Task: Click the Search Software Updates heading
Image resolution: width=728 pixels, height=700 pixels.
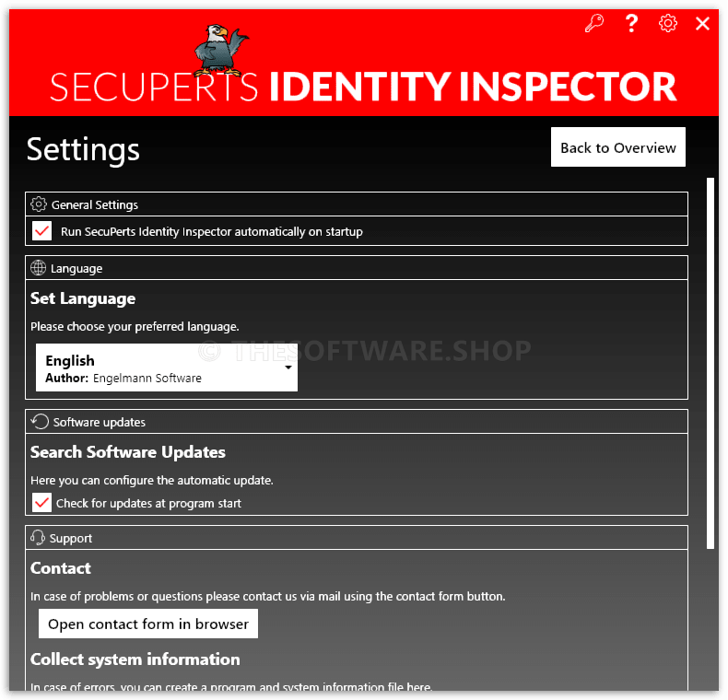Action: (x=128, y=452)
